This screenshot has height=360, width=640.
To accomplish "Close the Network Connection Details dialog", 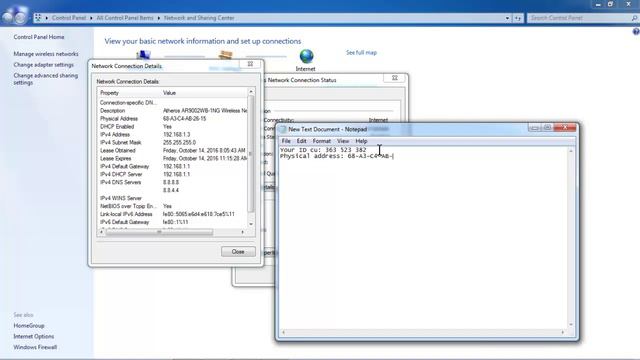I will (251, 64).
